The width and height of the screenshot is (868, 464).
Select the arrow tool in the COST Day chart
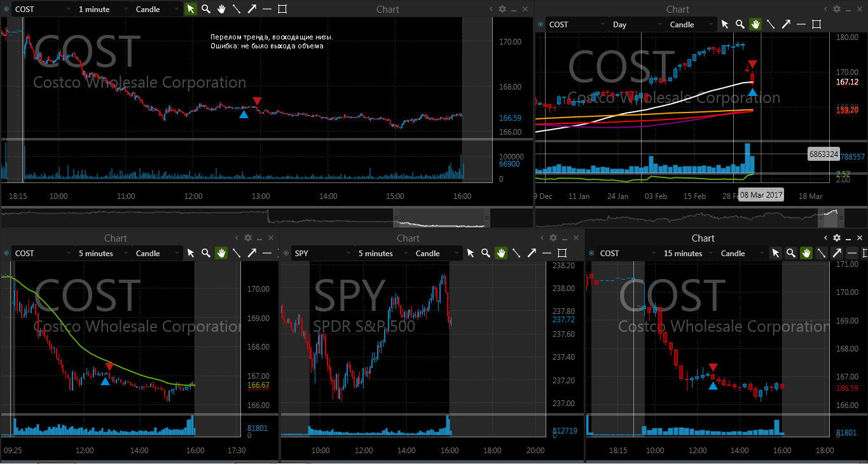coord(786,24)
